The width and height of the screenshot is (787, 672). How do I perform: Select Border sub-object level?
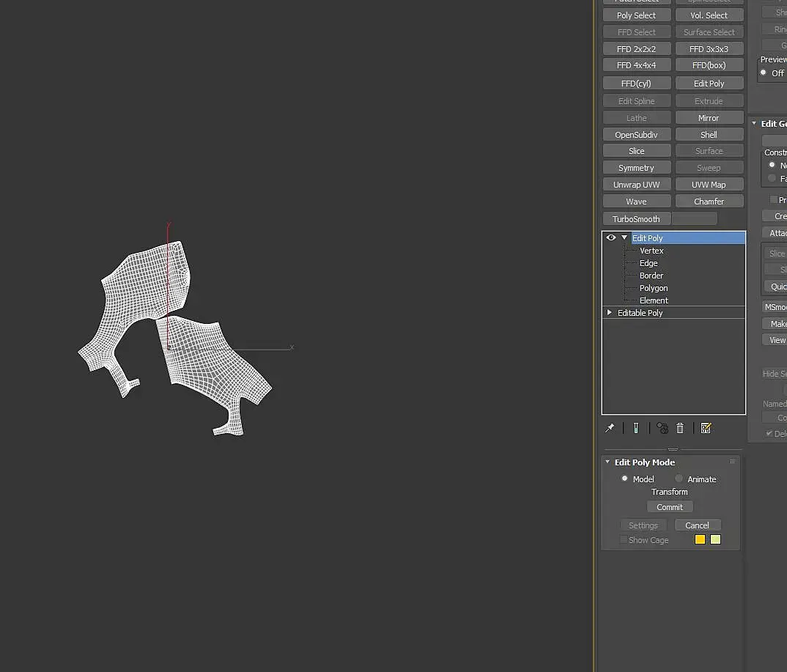tap(651, 276)
